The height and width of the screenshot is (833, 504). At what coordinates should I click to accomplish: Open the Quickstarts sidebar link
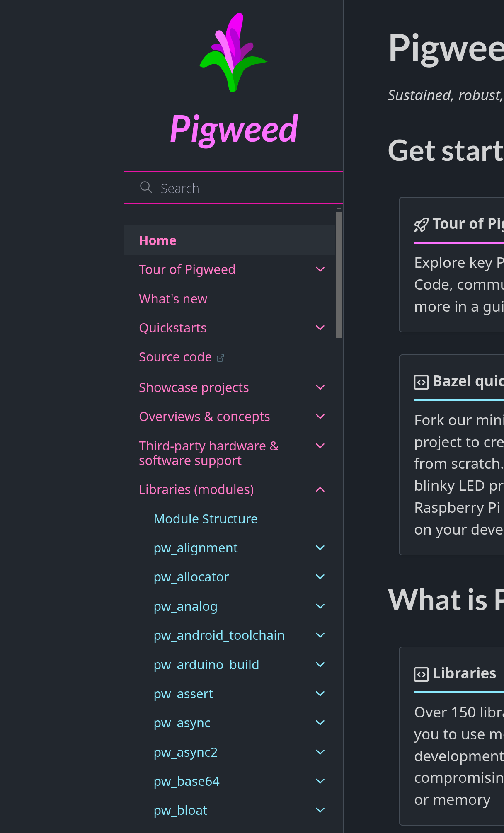tap(173, 328)
